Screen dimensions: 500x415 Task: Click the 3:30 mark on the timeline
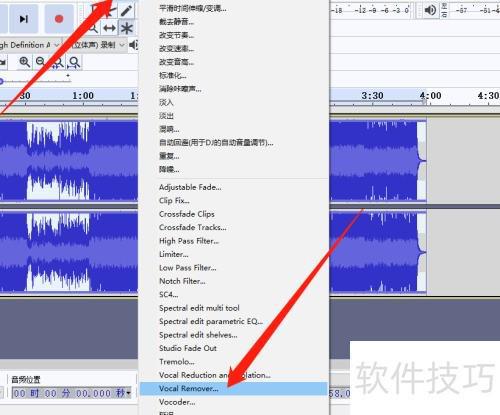pyautogui.click(x=372, y=96)
